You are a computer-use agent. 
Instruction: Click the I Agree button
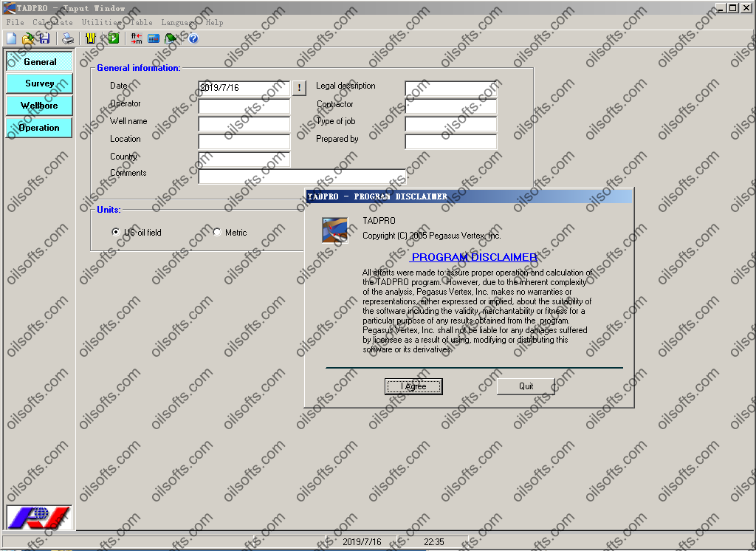(x=413, y=386)
